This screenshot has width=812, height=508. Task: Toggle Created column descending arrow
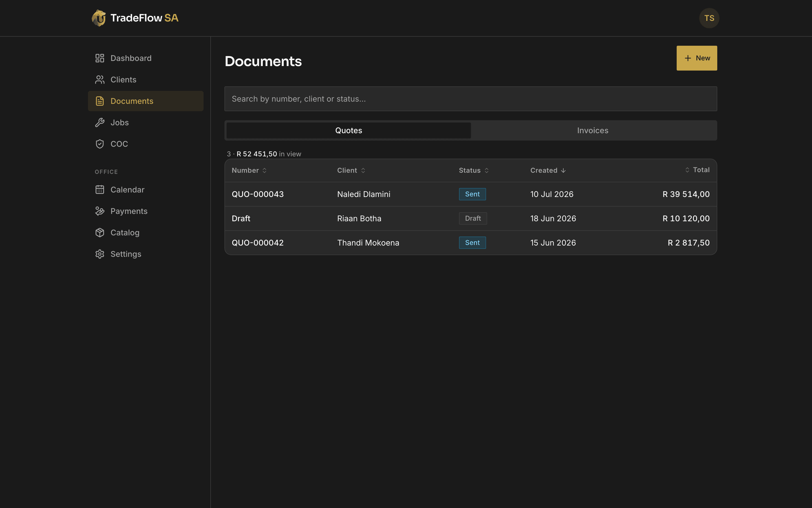pyautogui.click(x=563, y=171)
